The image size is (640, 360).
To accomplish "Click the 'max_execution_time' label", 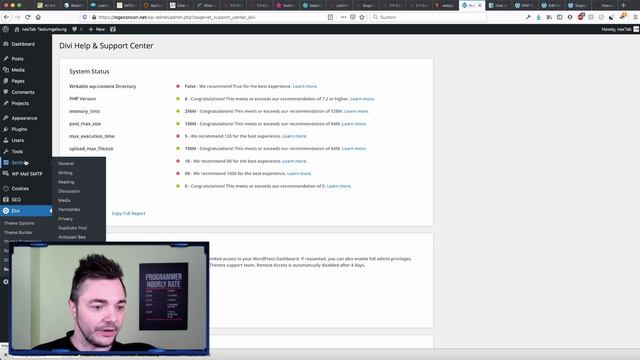I will 92,136.
